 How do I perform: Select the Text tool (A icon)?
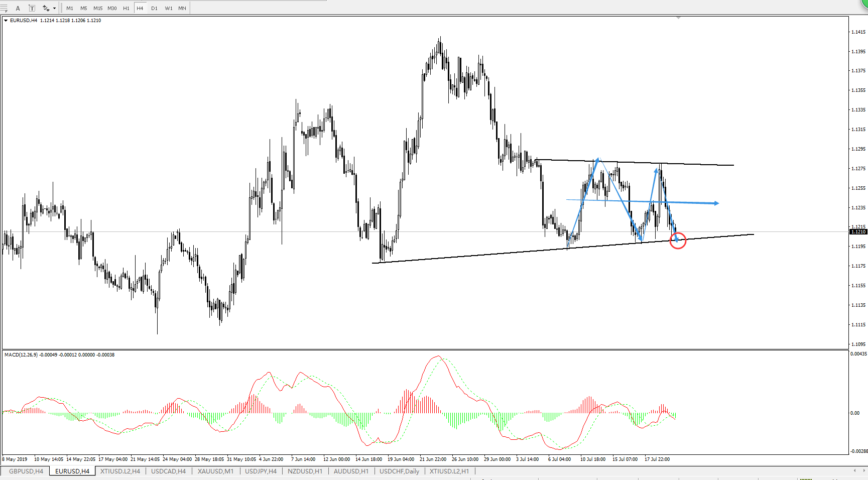point(18,8)
